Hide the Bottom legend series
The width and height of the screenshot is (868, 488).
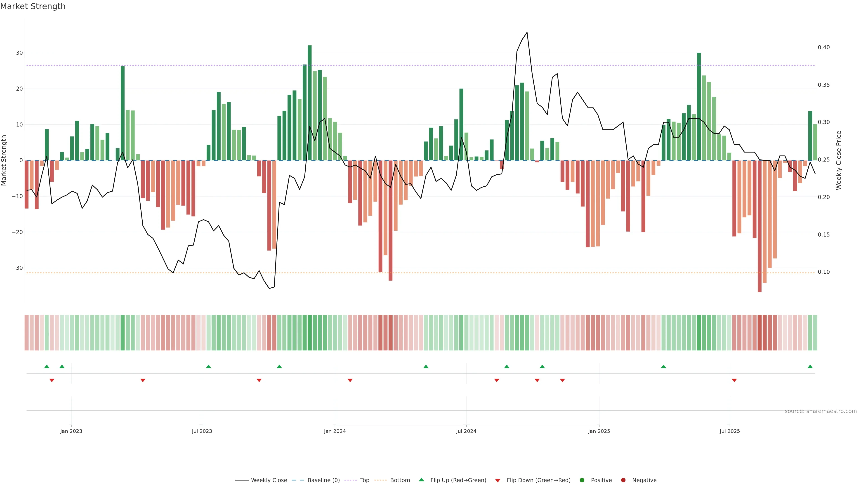[400, 480]
